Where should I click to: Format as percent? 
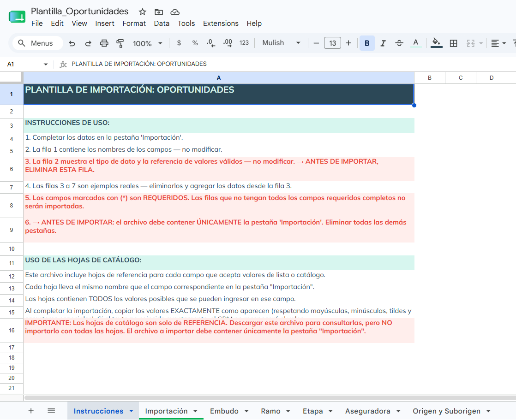pyautogui.click(x=195, y=43)
